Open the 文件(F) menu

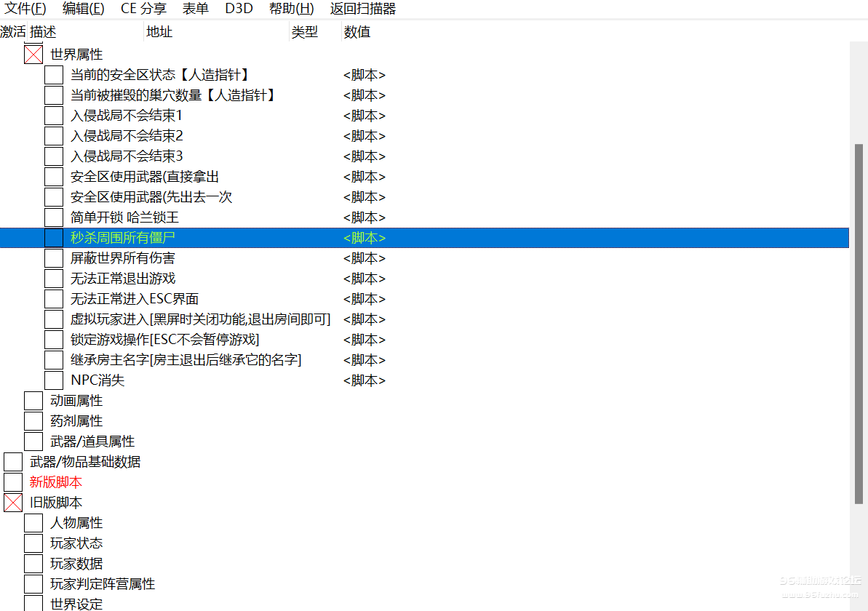point(25,9)
